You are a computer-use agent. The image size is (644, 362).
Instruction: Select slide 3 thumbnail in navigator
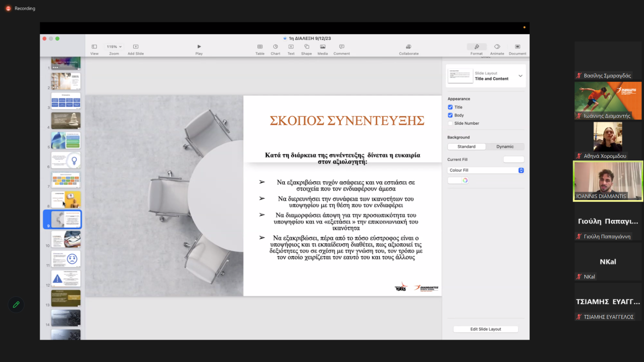(66, 101)
